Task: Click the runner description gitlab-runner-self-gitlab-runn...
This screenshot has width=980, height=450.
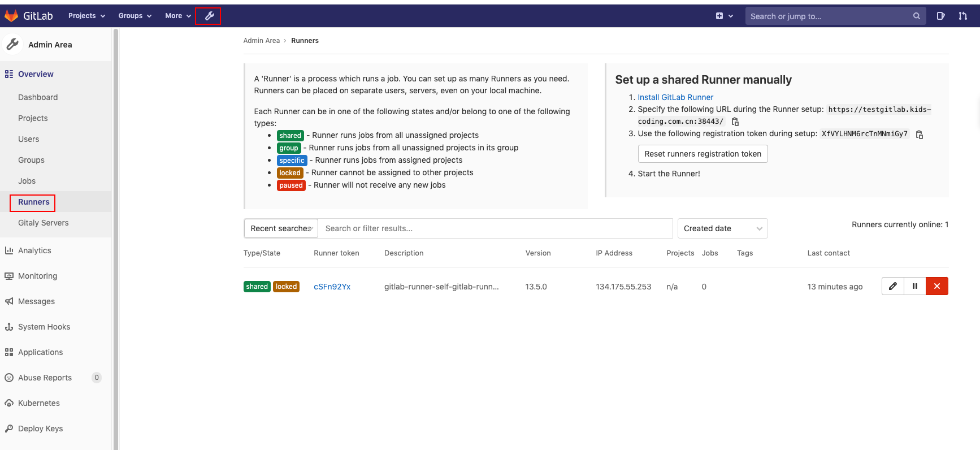Action: click(441, 287)
